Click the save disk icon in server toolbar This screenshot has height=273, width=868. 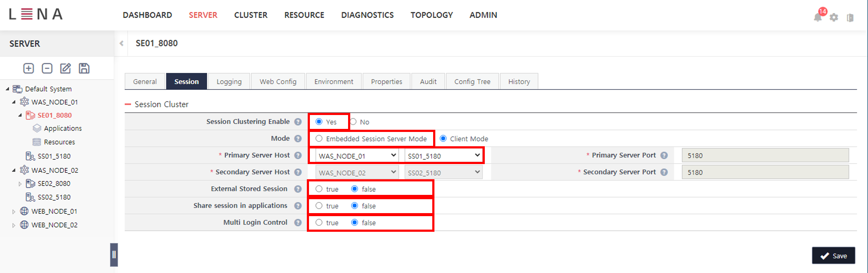pyautogui.click(x=84, y=68)
